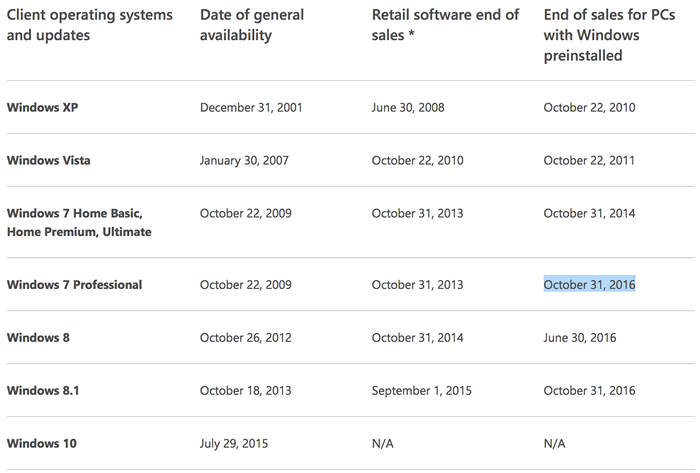This screenshot has height=473, width=700.
Task: Click the highlighted October 31, 2016 date
Action: coord(589,285)
